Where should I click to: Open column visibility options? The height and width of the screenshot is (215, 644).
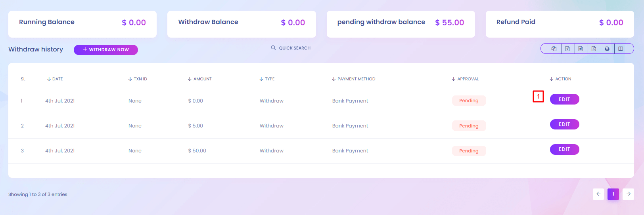pyautogui.click(x=621, y=49)
